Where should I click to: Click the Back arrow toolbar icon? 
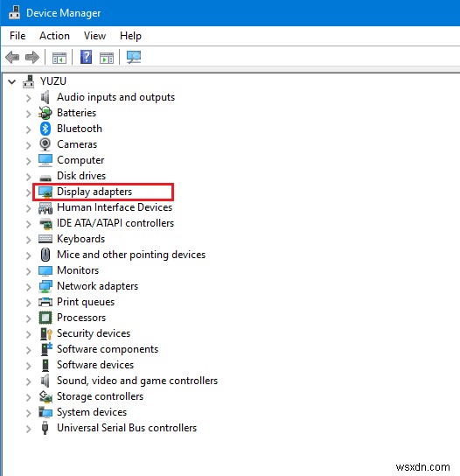pyautogui.click(x=12, y=57)
